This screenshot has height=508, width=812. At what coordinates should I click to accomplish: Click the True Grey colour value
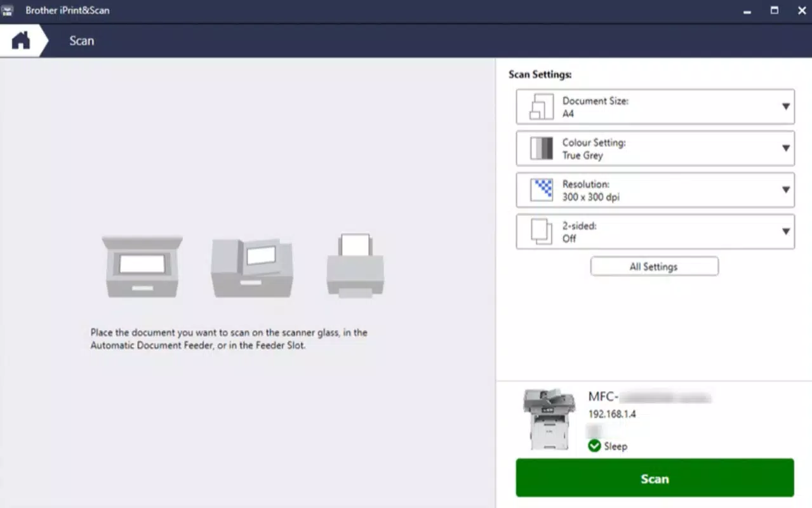click(583, 156)
